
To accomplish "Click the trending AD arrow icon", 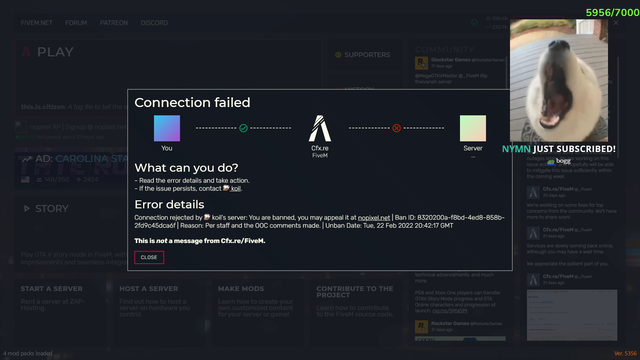I will coord(27,159).
